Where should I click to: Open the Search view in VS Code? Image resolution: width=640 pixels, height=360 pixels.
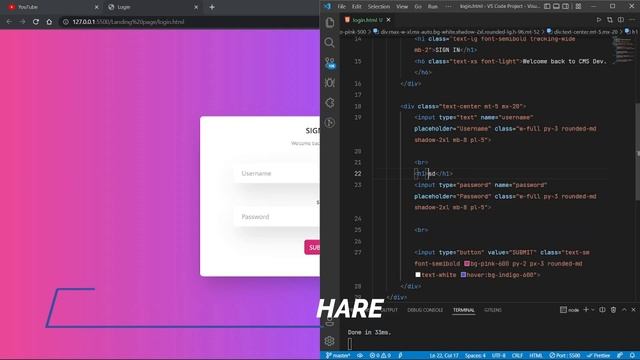(330, 42)
